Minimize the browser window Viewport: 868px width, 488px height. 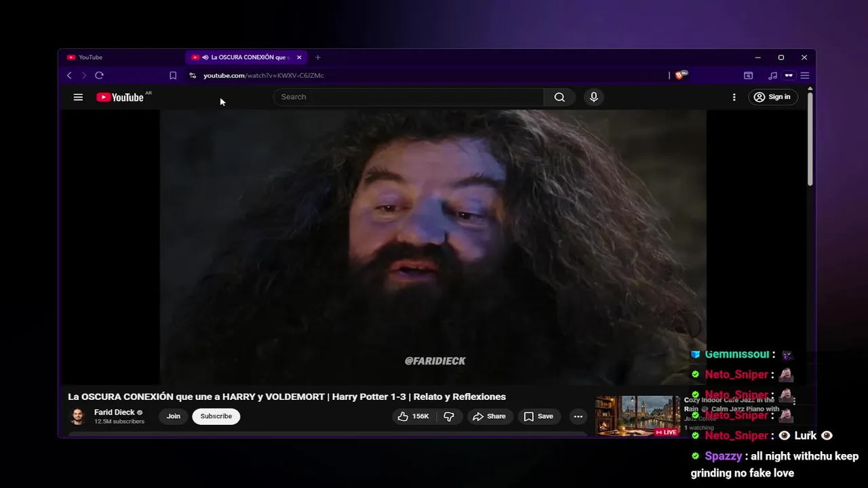757,58
